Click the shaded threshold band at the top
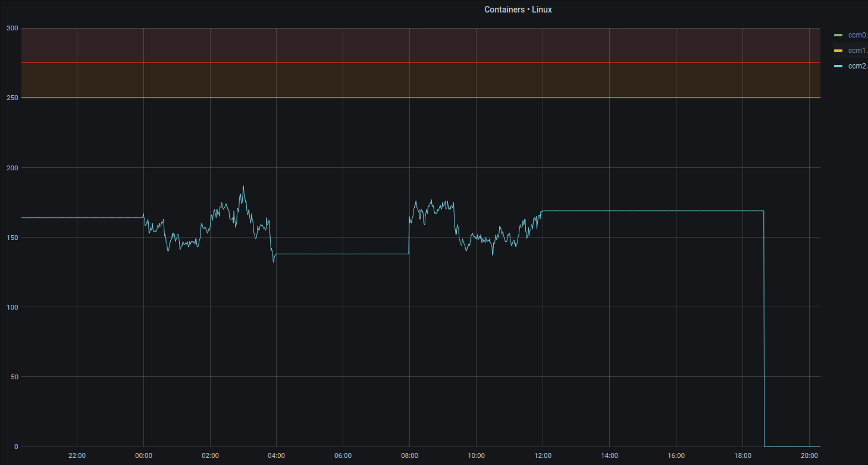This screenshot has width=868, height=465. [416, 45]
